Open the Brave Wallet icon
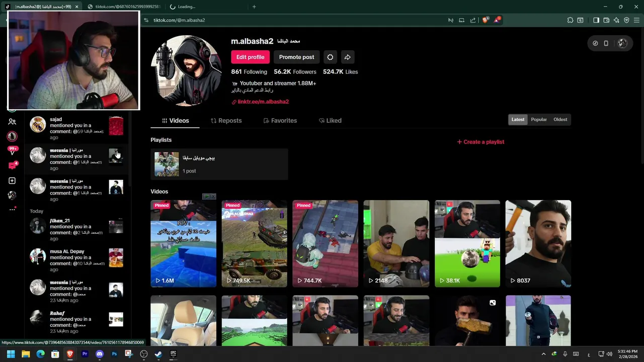The width and height of the screenshot is (644, 362). pyautogui.click(x=606, y=20)
